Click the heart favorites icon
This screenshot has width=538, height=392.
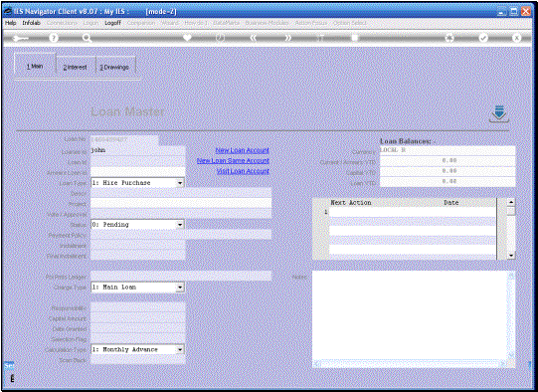pyautogui.click(x=187, y=38)
